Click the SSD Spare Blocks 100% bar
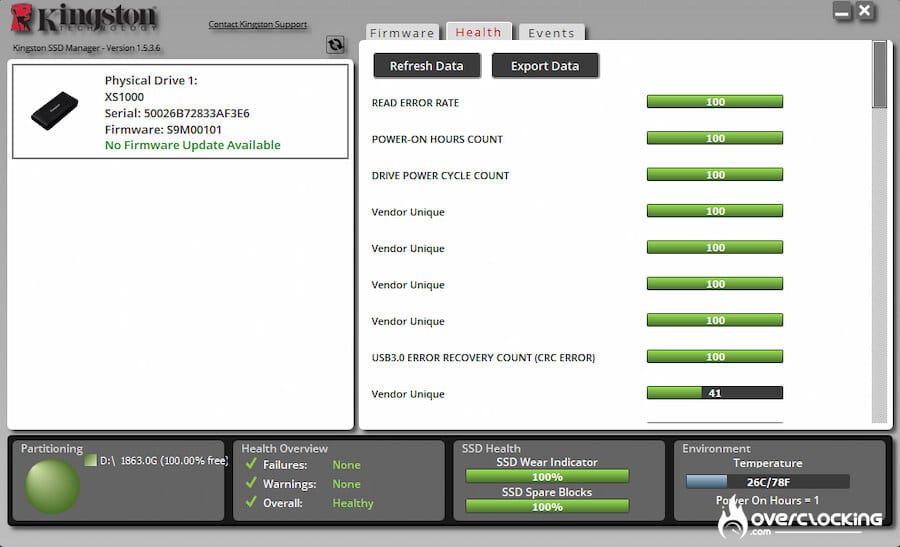 coord(547,506)
